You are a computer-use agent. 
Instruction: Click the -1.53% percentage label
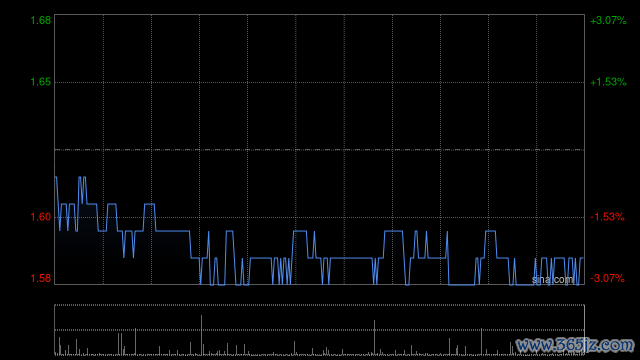(607, 217)
